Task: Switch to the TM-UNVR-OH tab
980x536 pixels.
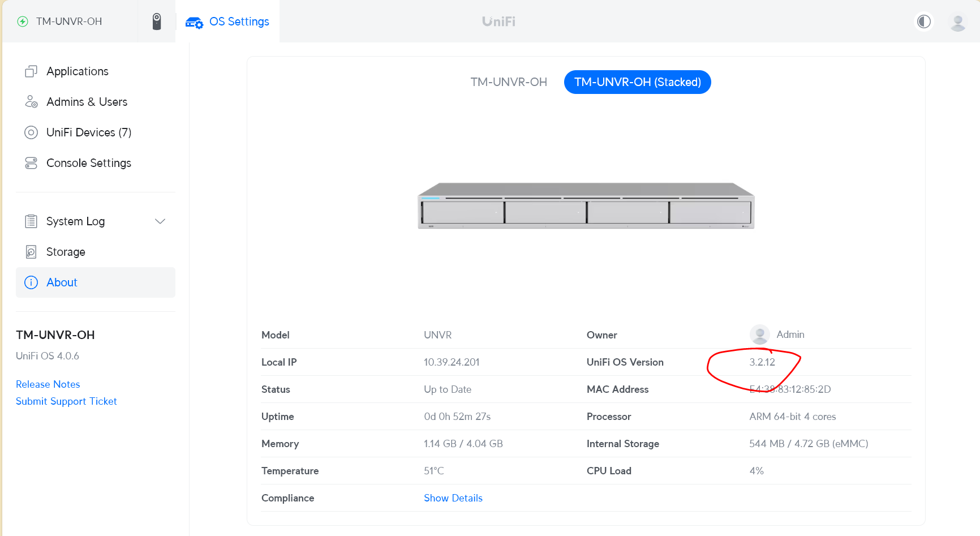Action: (509, 82)
